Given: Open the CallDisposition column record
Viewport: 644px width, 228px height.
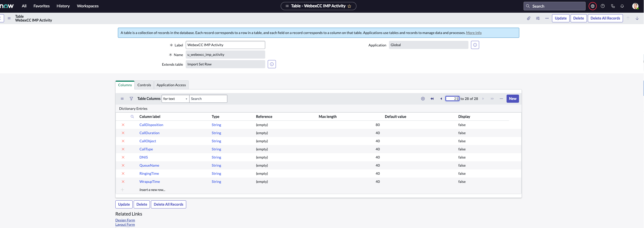Looking at the screenshot, I should click(151, 125).
